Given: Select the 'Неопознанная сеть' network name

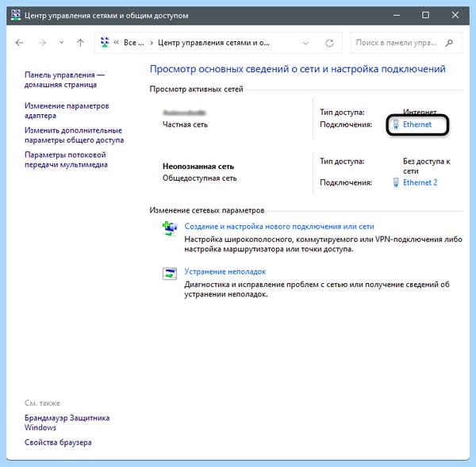Looking at the screenshot, I should (x=198, y=167).
